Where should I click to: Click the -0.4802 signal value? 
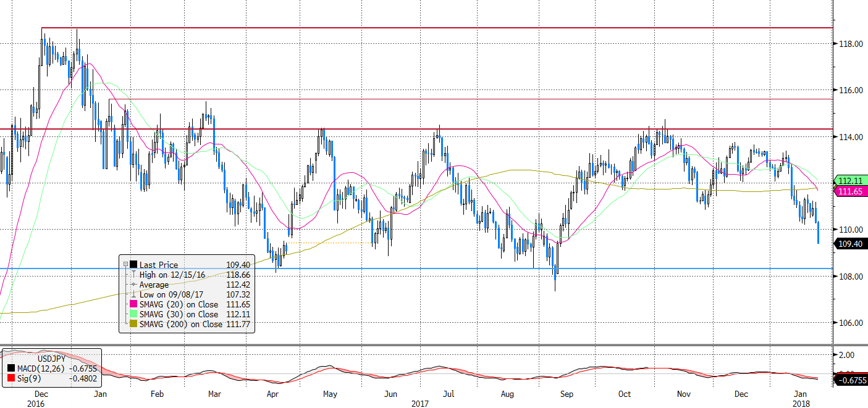pos(82,379)
